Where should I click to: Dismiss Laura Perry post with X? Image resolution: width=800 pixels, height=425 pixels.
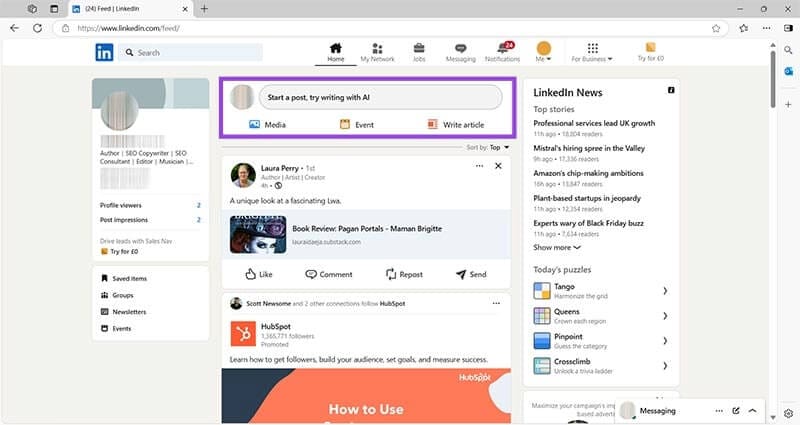[x=498, y=166]
